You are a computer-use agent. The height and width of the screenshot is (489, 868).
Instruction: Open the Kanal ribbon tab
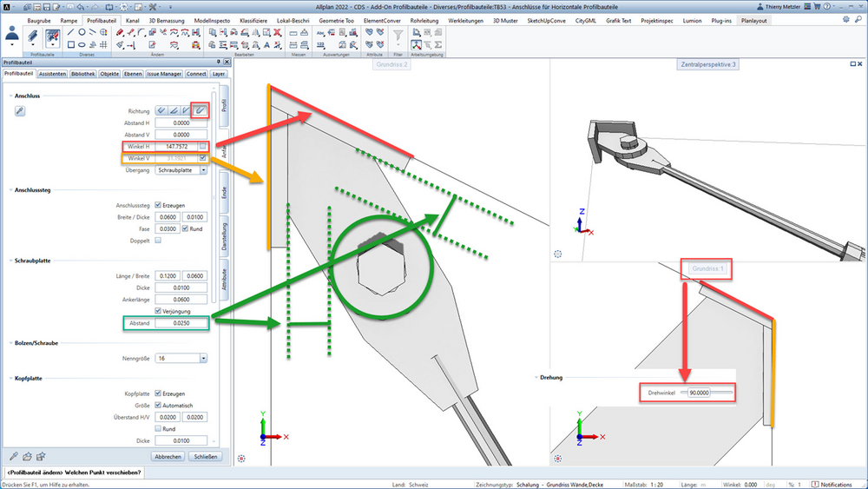(132, 21)
